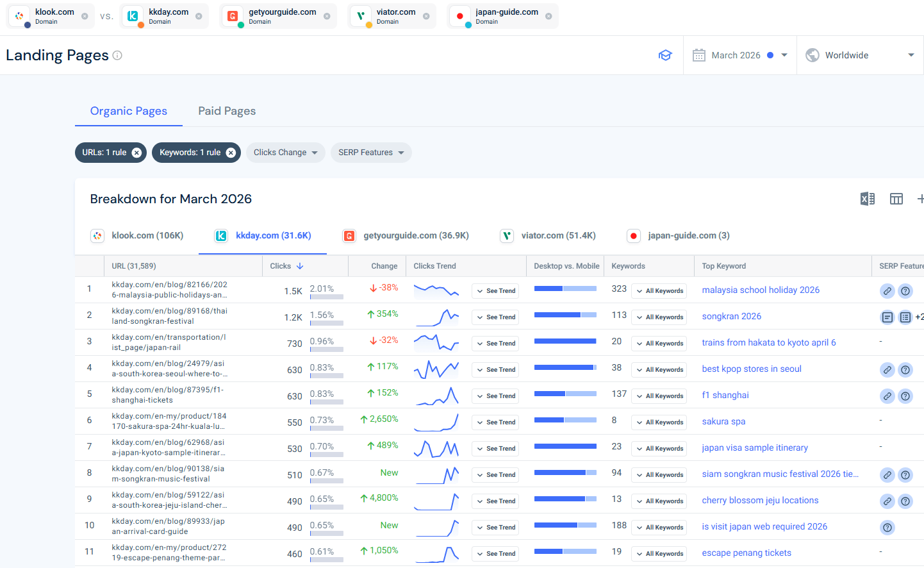The height and width of the screenshot is (568, 924).
Task: Click link SERP icon in malaysia school holiday row
Action: (887, 291)
